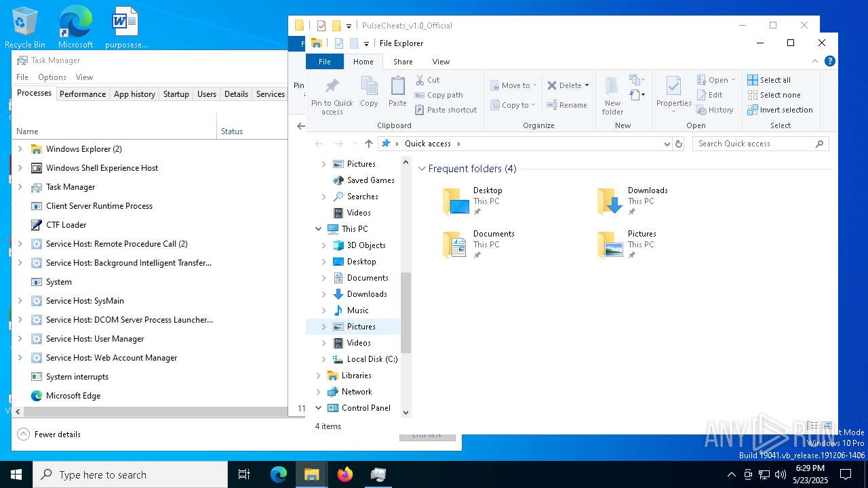Click Rename in Organize group
This screenshot has width=868, height=488.
click(567, 105)
